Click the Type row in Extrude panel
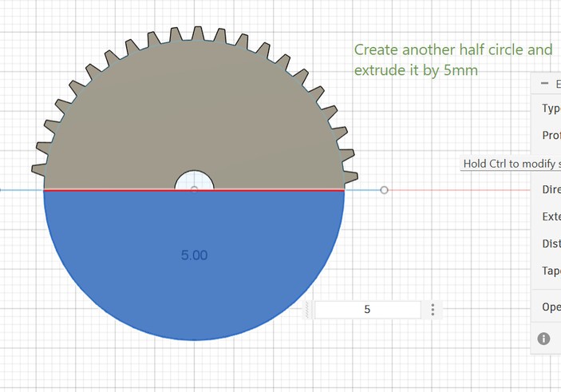Viewport: 561px width, 392px height. pos(546,108)
